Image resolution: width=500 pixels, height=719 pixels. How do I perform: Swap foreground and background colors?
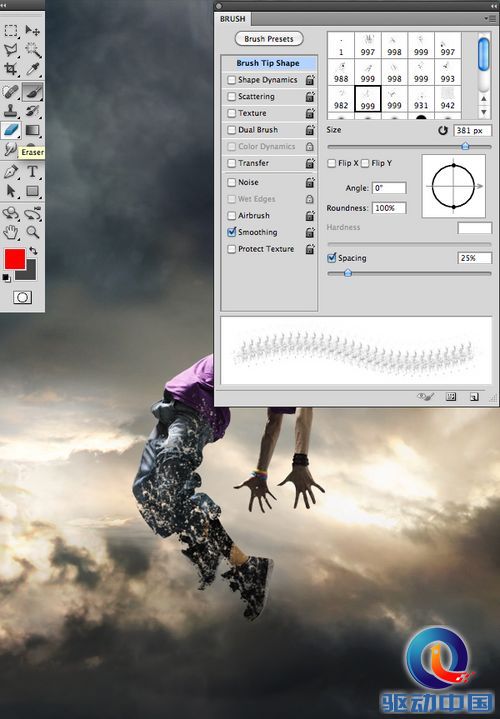(33, 251)
